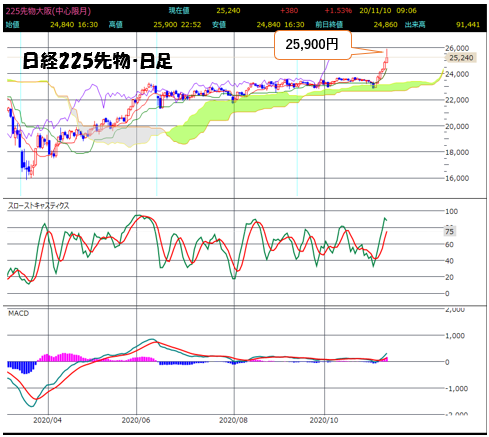Screen dimensions: 489x437
Task: Click the 日経225先物・日足 chart title
Action: [97, 61]
